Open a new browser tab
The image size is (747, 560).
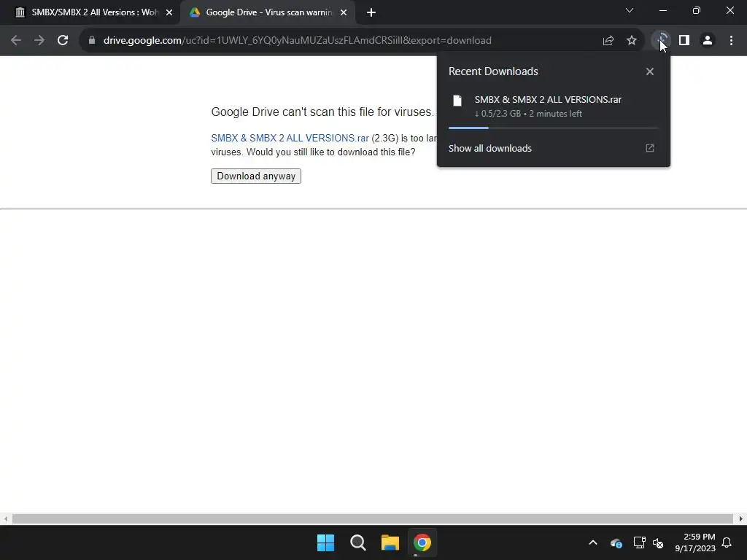(x=371, y=12)
